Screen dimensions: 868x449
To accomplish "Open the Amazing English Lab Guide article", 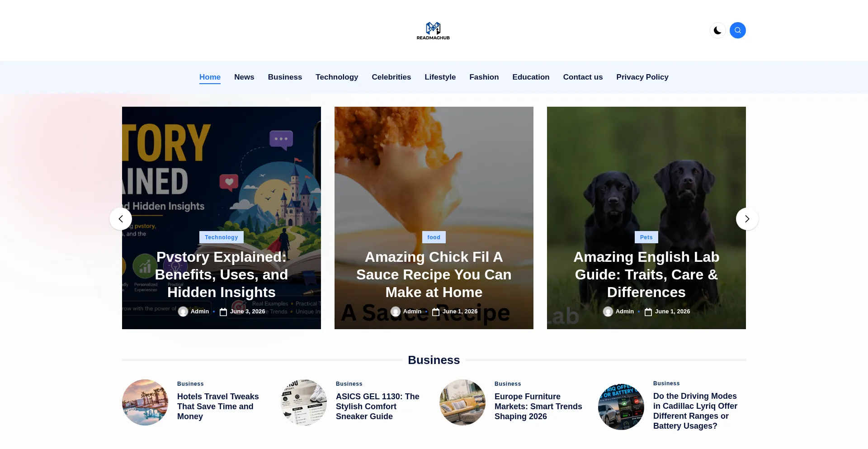I will click(x=646, y=274).
